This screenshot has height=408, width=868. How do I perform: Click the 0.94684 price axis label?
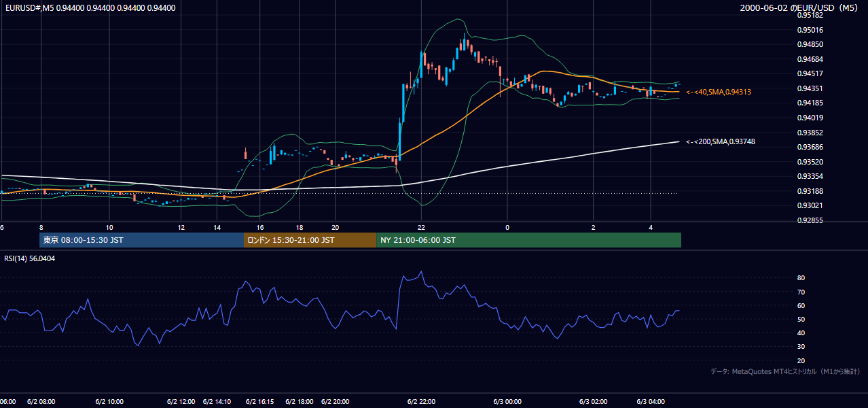[x=810, y=59]
